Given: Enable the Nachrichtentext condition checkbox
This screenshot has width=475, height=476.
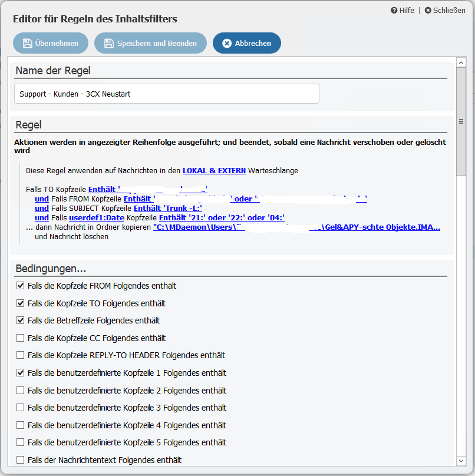Looking at the screenshot, I should [x=21, y=460].
